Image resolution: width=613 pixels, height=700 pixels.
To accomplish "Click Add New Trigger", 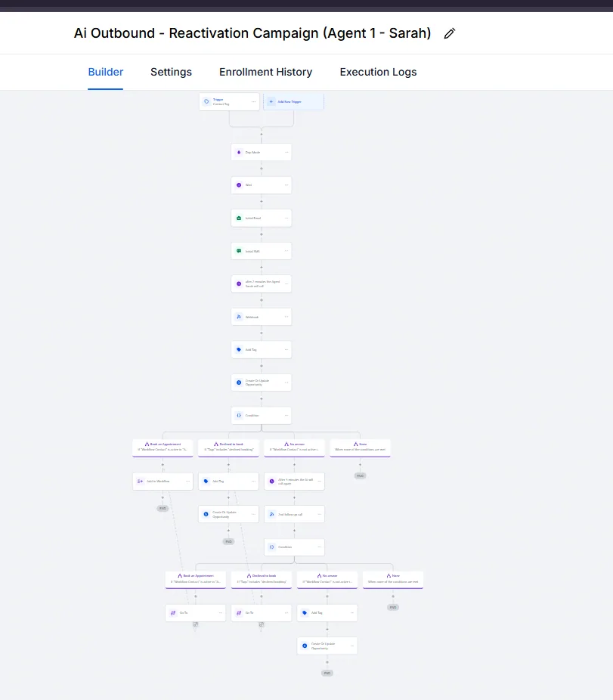I will pos(293,102).
